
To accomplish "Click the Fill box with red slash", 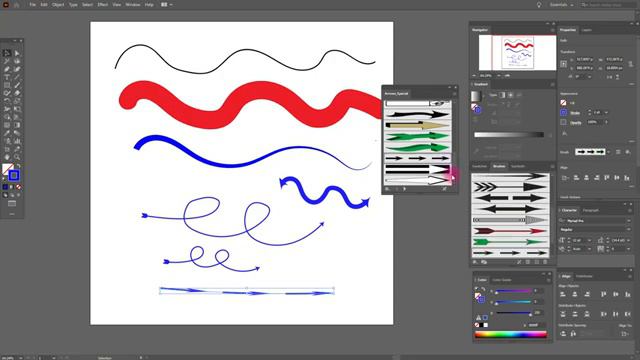I will (x=7, y=169).
